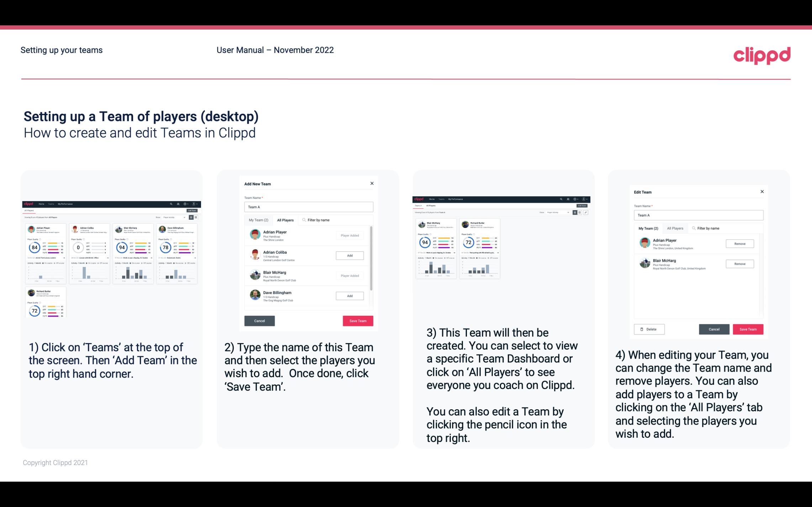The image size is (812, 507).
Task: Expand the My Team section showing 2 players
Action: coord(258,220)
